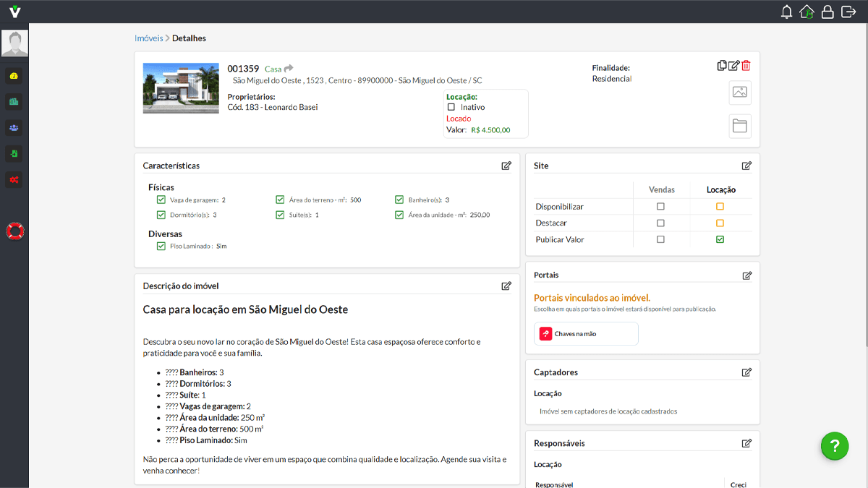Click the lock icon in the top bar

click(827, 12)
